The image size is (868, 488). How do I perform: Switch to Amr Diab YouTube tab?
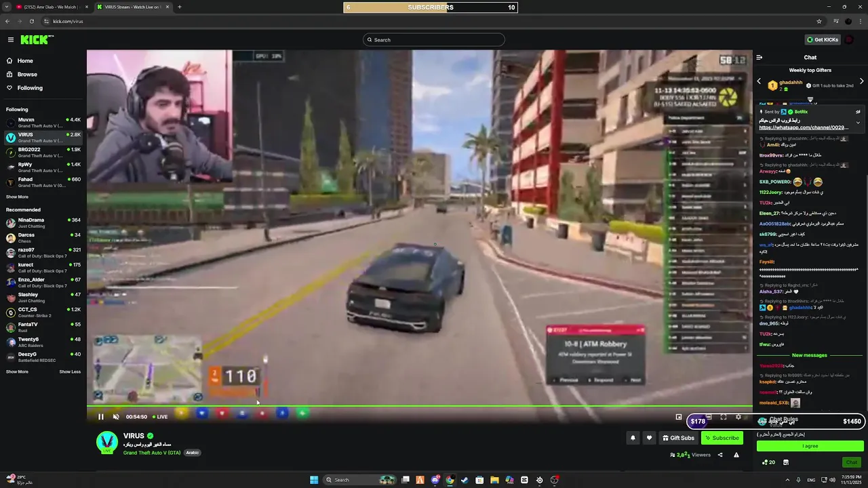[51, 7]
